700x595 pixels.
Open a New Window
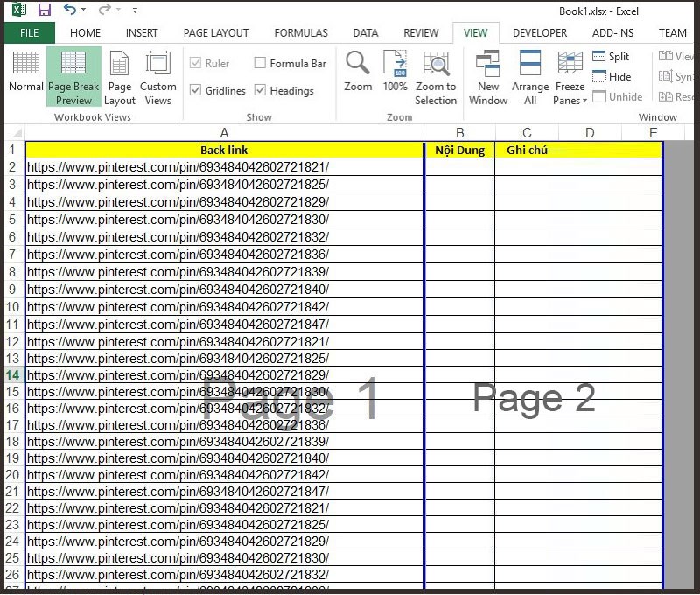pyautogui.click(x=488, y=78)
